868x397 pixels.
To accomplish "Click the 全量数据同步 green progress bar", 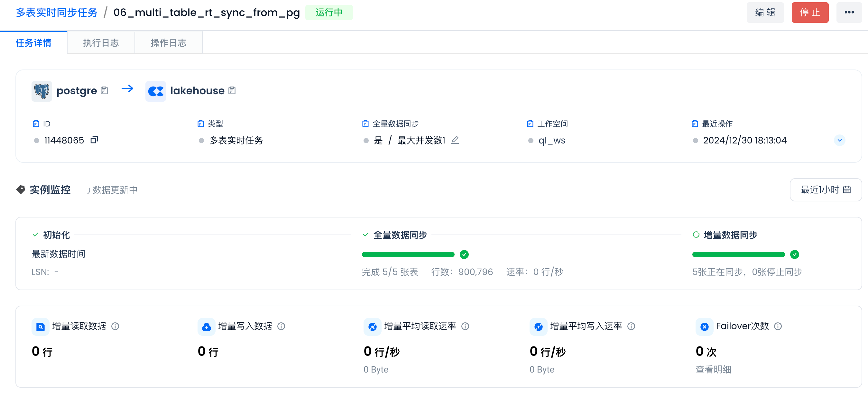I will click(408, 254).
